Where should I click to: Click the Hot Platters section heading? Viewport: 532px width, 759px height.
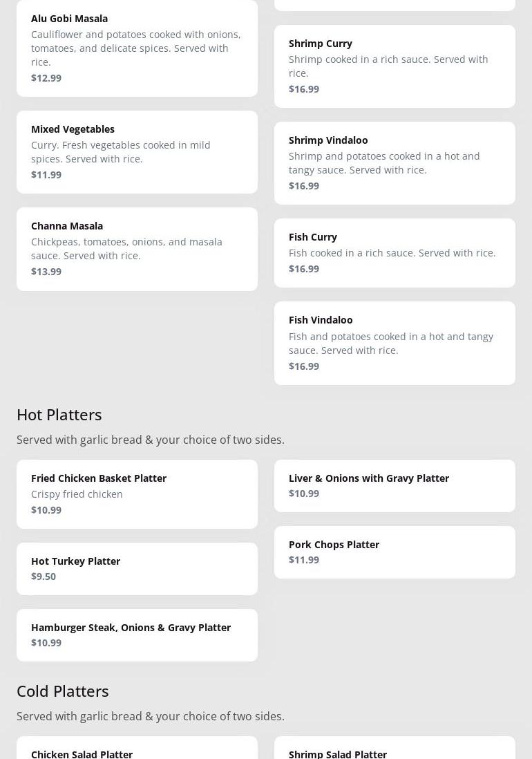[59, 414]
